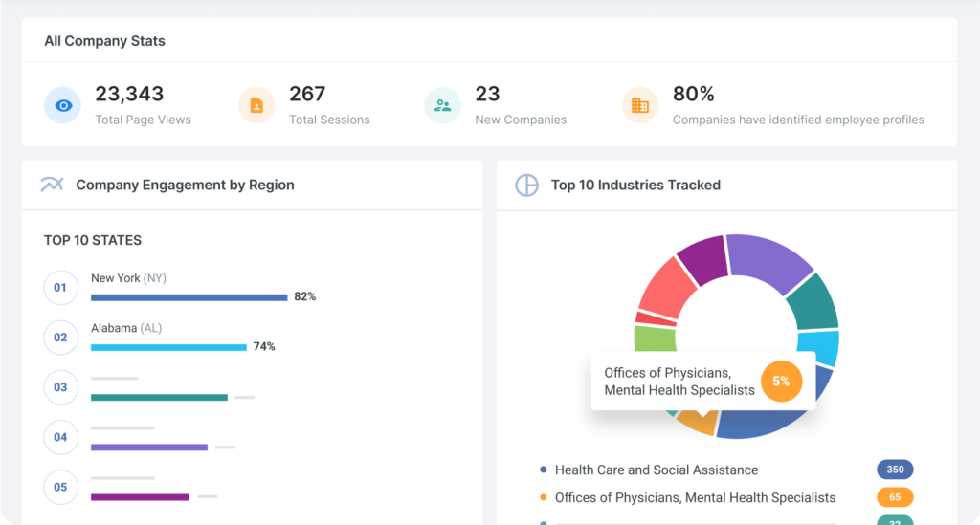Click the pie chart icon for Top Industries

click(x=526, y=185)
